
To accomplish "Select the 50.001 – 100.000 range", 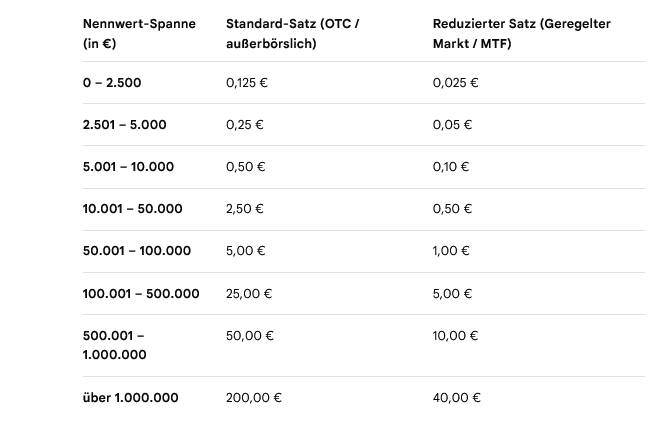I will [x=137, y=251].
